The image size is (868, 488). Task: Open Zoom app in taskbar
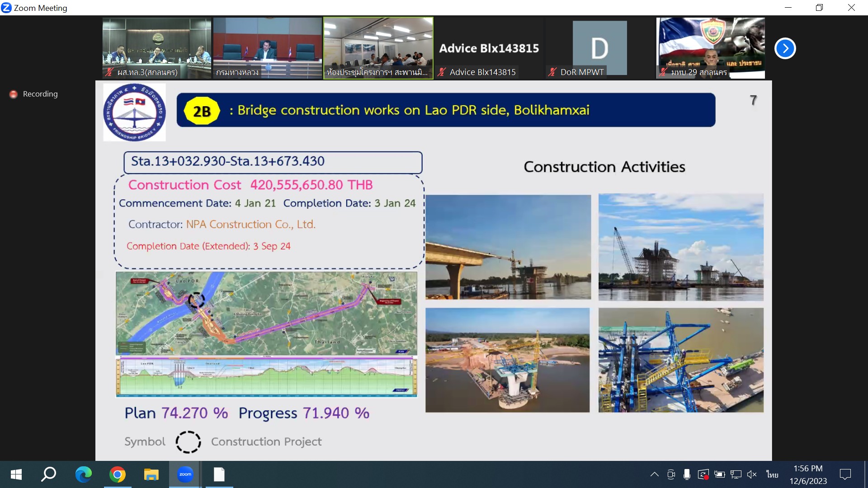tap(185, 474)
